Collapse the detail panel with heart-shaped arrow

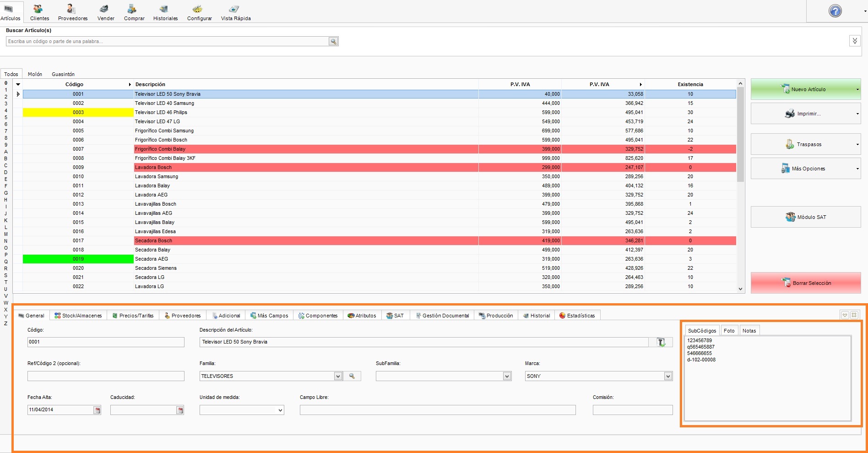click(845, 315)
